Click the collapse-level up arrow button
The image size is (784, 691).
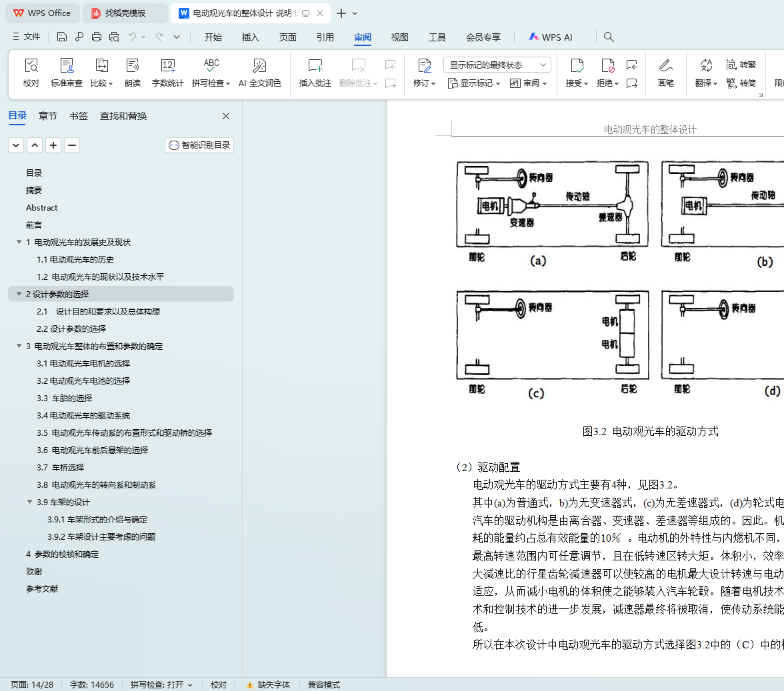[x=35, y=145]
